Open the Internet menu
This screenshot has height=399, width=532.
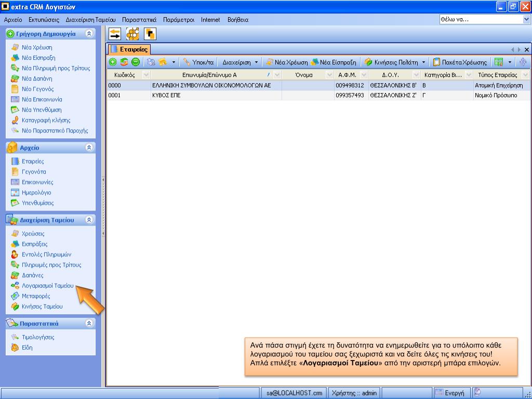(210, 20)
